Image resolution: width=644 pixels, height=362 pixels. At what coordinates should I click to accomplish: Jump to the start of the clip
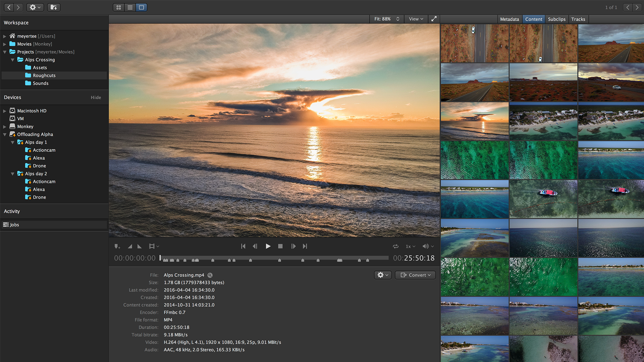(x=243, y=246)
